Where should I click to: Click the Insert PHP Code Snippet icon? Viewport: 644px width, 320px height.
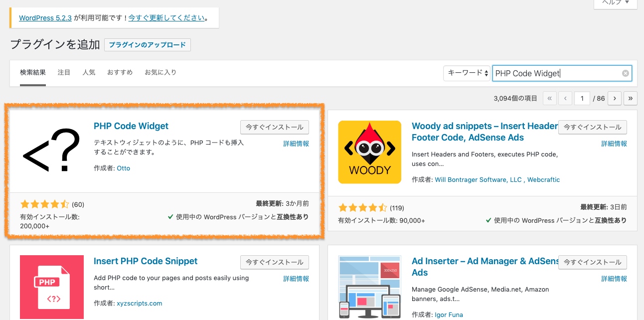[x=52, y=287]
